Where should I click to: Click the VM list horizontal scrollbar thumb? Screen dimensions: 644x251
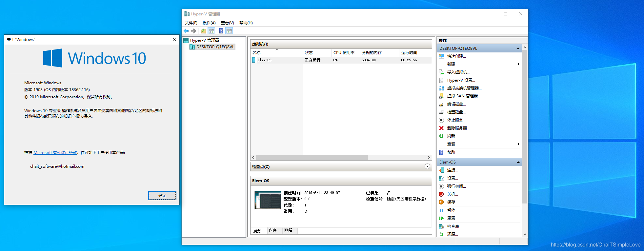[312, 158]
